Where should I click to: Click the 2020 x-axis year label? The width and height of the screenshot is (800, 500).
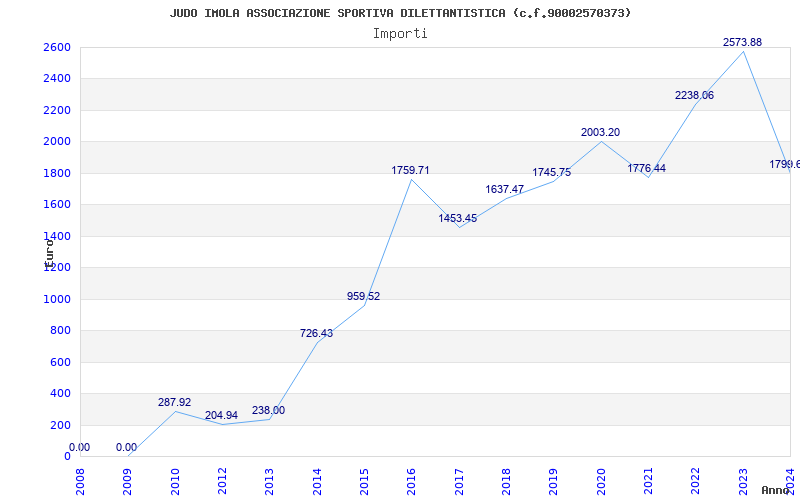point(601,482)
